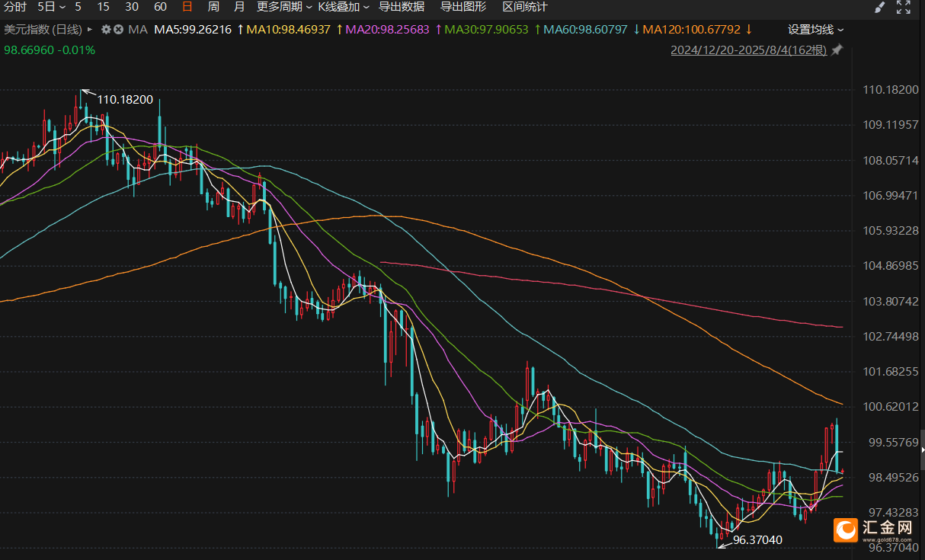925x560 pixels.
Task: Click the 96.37040 low price label on chart
Action: [758, 540]
